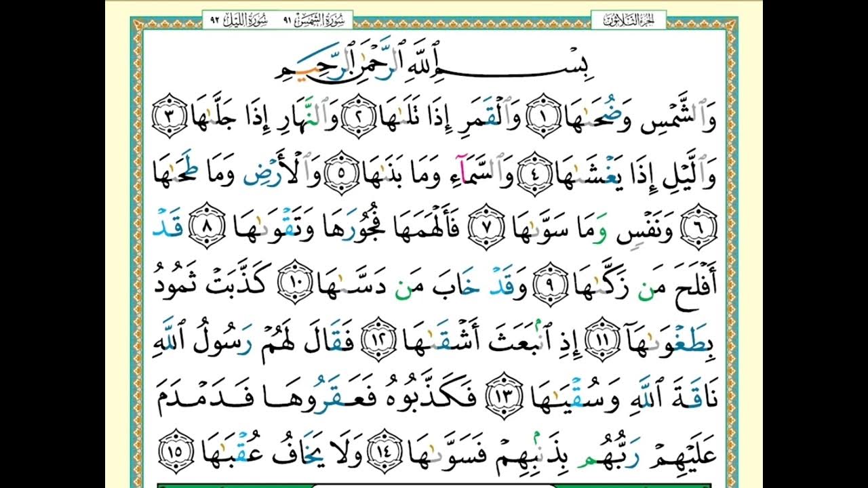
Task: Click the الجزء الثلاثون juz header
Action: click(x=629, y=19)
